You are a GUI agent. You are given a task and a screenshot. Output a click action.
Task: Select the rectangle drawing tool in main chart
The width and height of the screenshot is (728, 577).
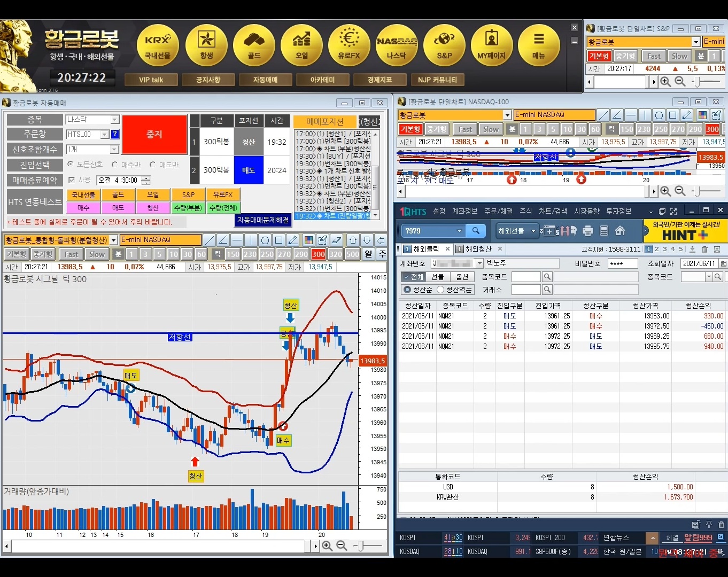278,240
